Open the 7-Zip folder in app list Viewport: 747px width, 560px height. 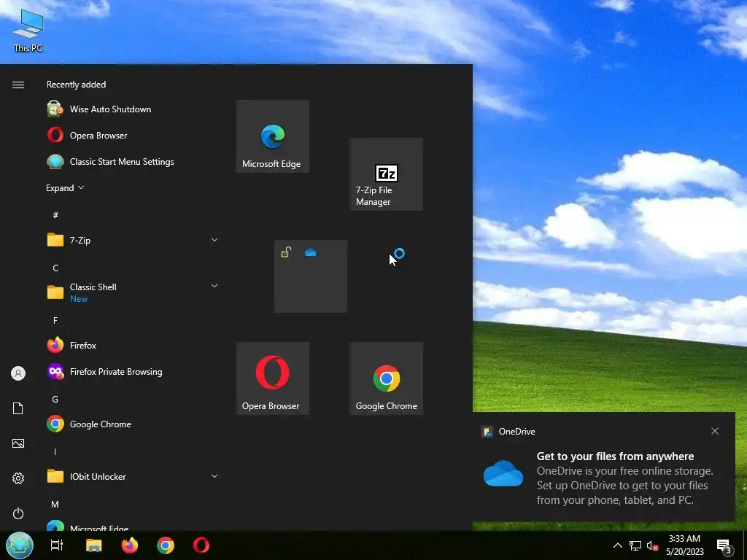(133, 241)
